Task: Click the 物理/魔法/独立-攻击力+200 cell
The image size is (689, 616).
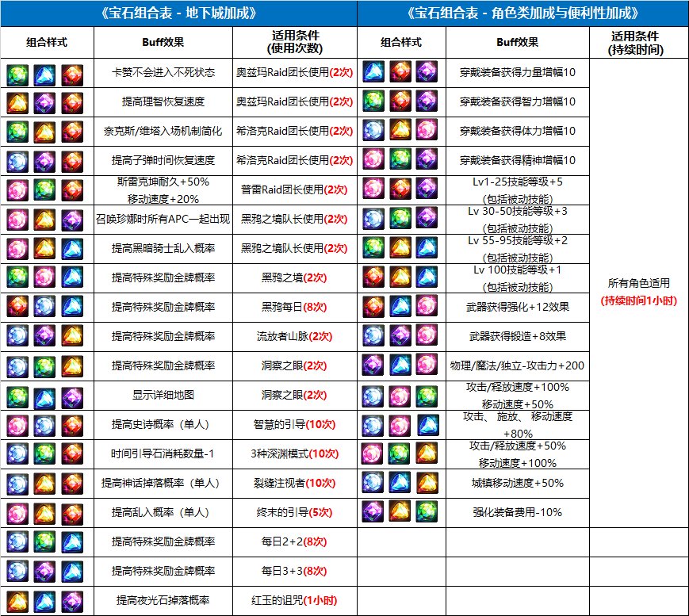Action: point(516,365)
